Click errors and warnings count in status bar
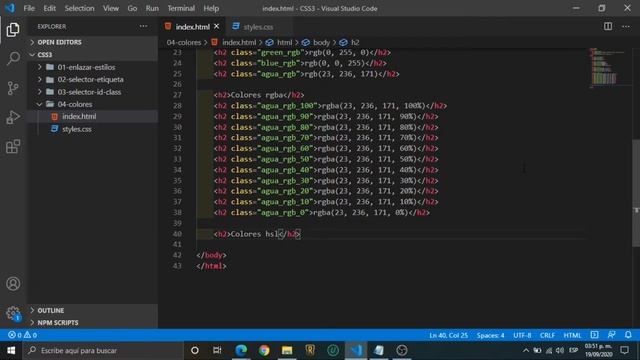 [x=22, y=335]
